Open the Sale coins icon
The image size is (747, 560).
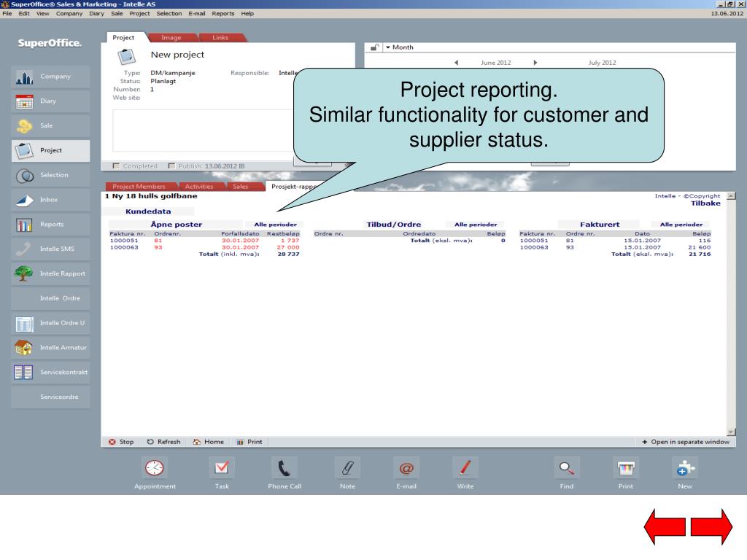click(x=24, y=125)
